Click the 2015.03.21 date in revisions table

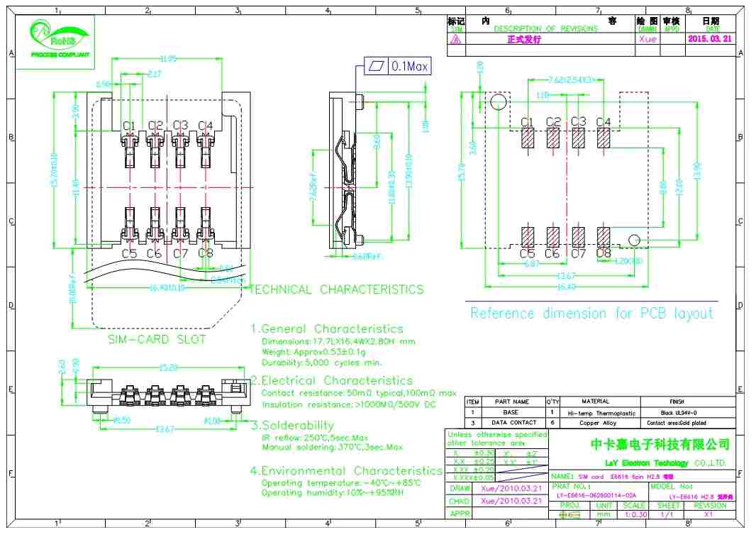[x=709, y=40]
